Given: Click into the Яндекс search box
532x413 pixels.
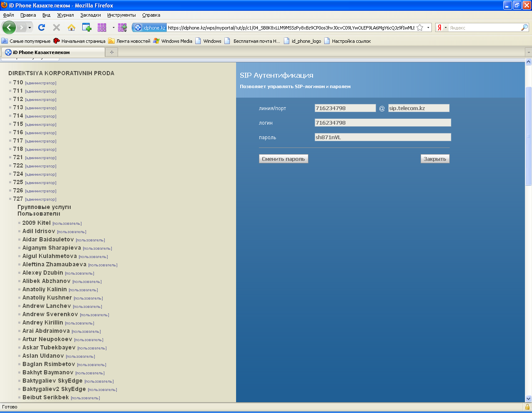Looking at the screenshot, I should pyautogui.click(x=484, y=28).
